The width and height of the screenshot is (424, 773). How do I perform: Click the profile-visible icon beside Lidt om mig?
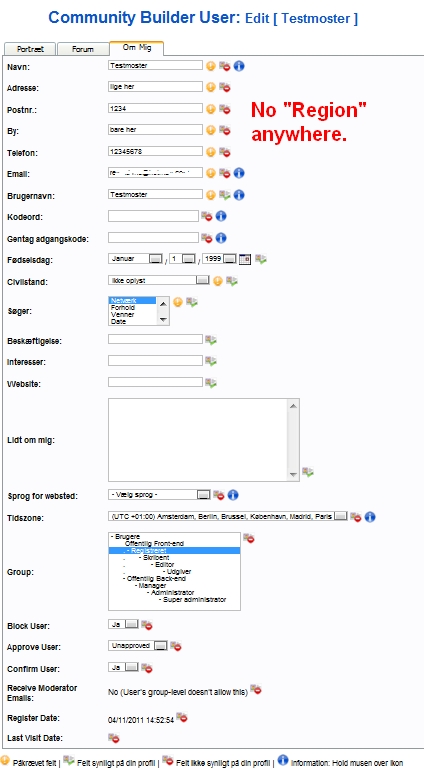(x=308, y=472)
